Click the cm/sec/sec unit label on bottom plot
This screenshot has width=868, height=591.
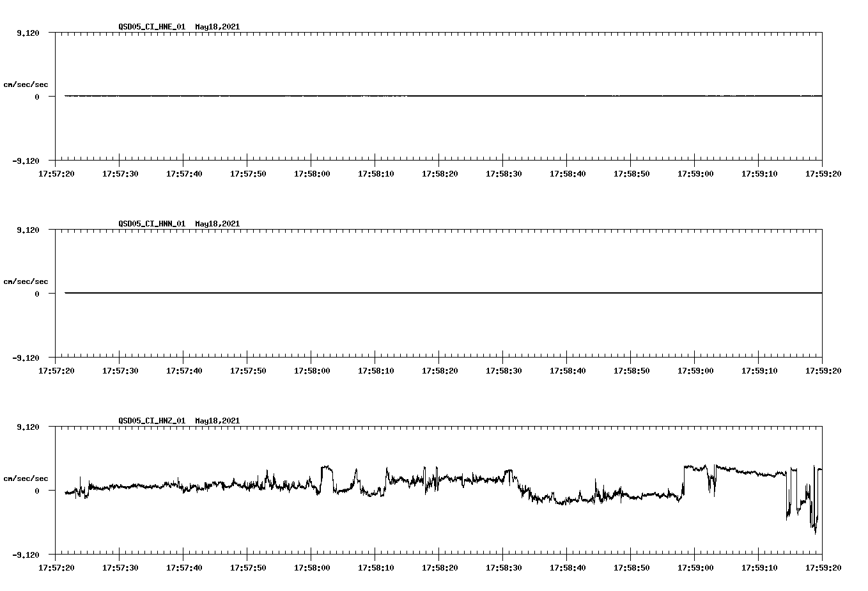(27, 478)
